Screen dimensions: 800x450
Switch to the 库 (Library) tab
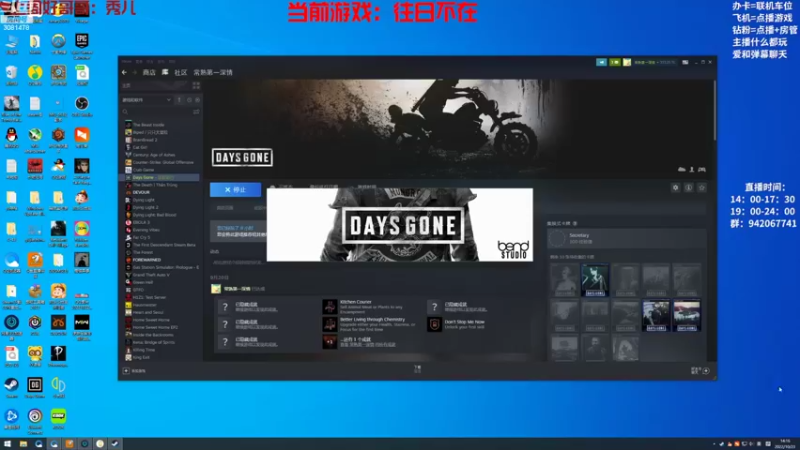click(x=165, y=72)
